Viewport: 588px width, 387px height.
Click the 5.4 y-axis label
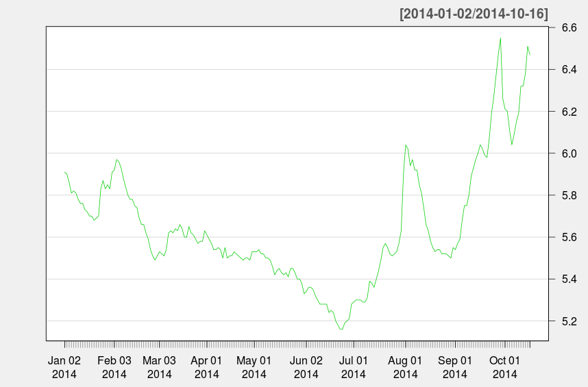(x=569, y=279)
